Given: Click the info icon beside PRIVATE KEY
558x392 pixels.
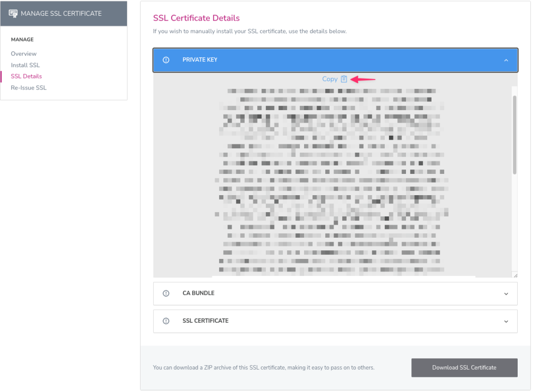Looking at the screenshot, I should (166, 60).
